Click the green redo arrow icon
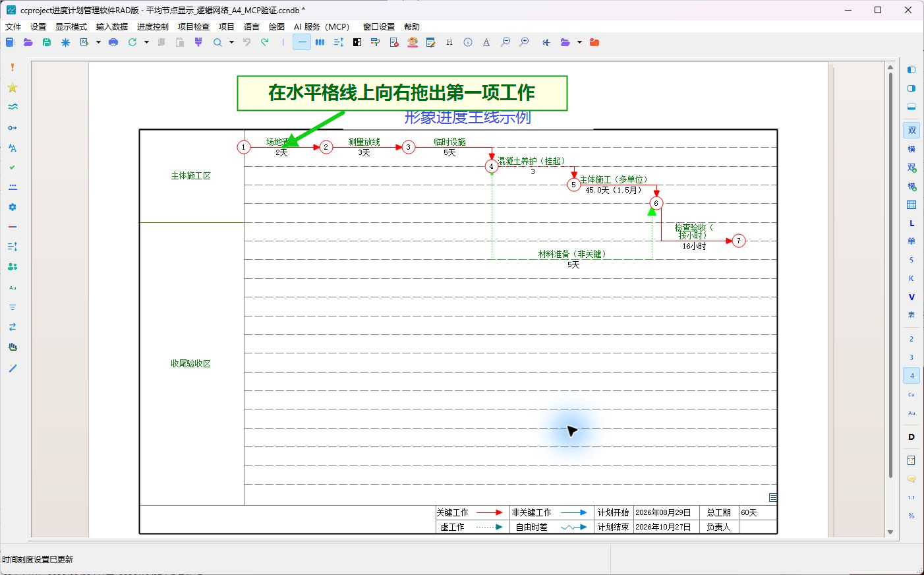The height and width of the screenshot is (575, 924). (265, 42)
